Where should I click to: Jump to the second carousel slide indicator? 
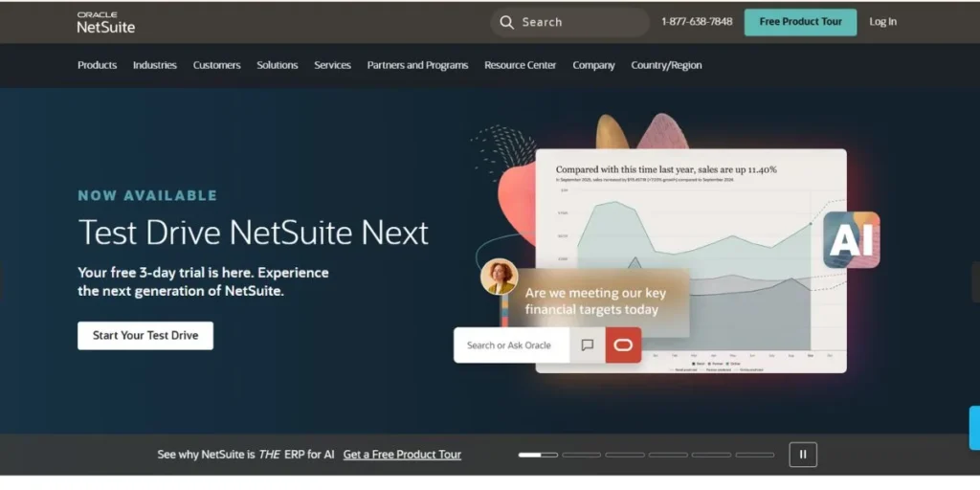581,455
